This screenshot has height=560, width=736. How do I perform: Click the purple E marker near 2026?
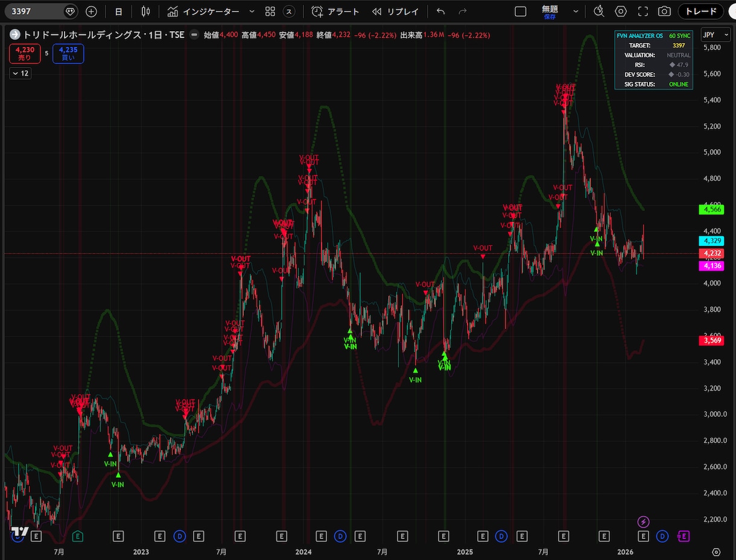coord(684,536)
